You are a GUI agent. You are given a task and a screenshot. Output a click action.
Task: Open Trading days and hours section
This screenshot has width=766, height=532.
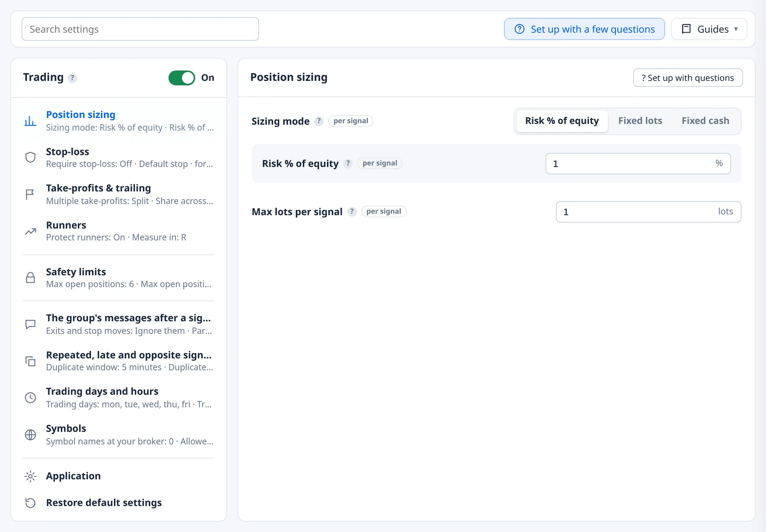coord(119,398)
